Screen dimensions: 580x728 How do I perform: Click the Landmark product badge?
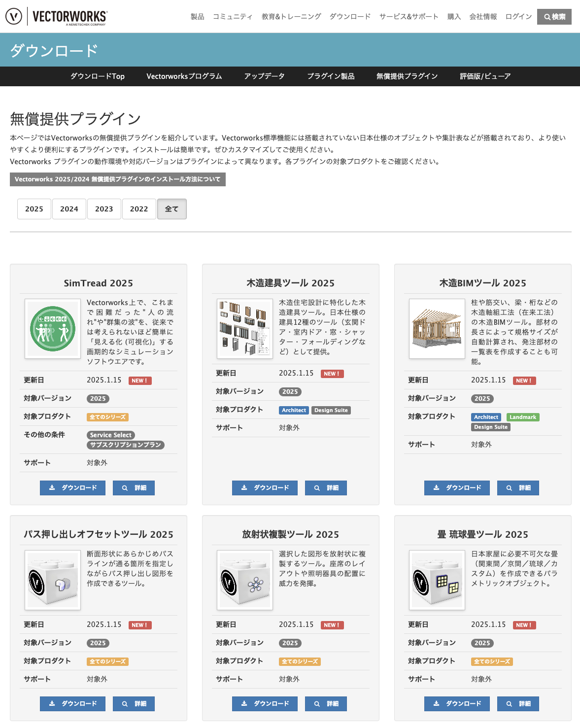523,417
